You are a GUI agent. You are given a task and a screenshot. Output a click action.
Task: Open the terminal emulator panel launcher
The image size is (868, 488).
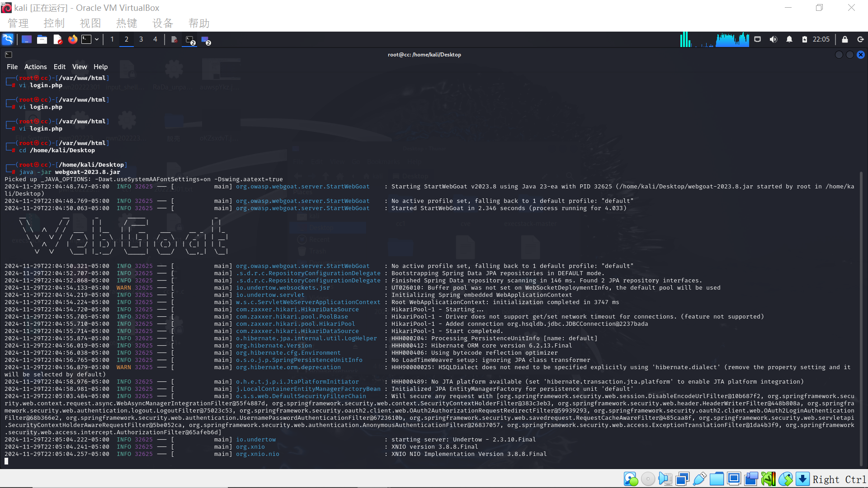coord(86,39)
